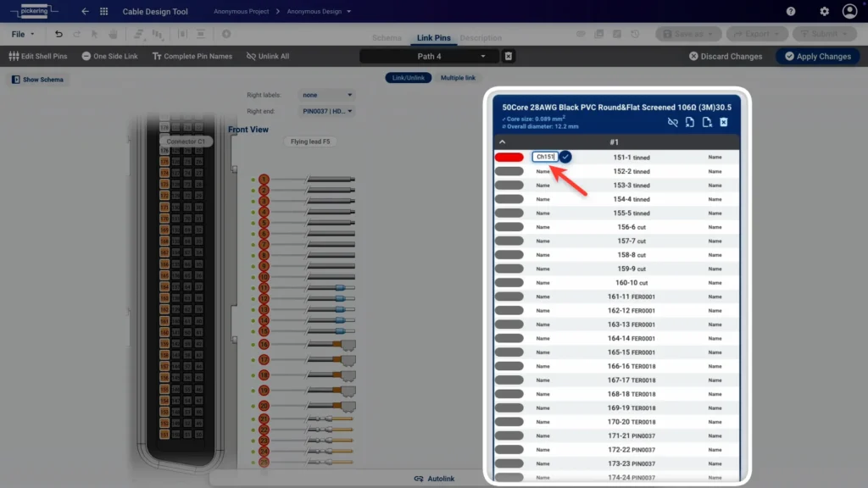Click the Connector C1 label
Viewport: 868px width, 488px height.
[186, 141]
